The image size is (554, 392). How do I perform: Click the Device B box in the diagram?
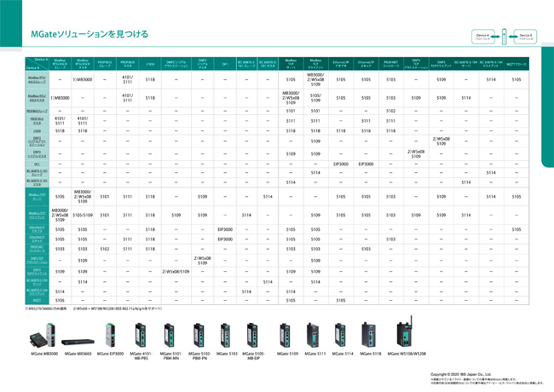pyautogui.click(x=525, y=37)
